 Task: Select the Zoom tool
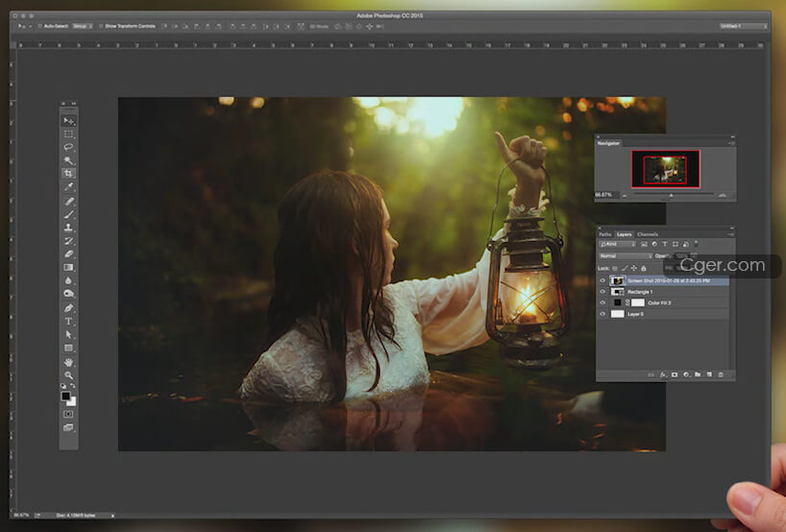coord(68,375)
